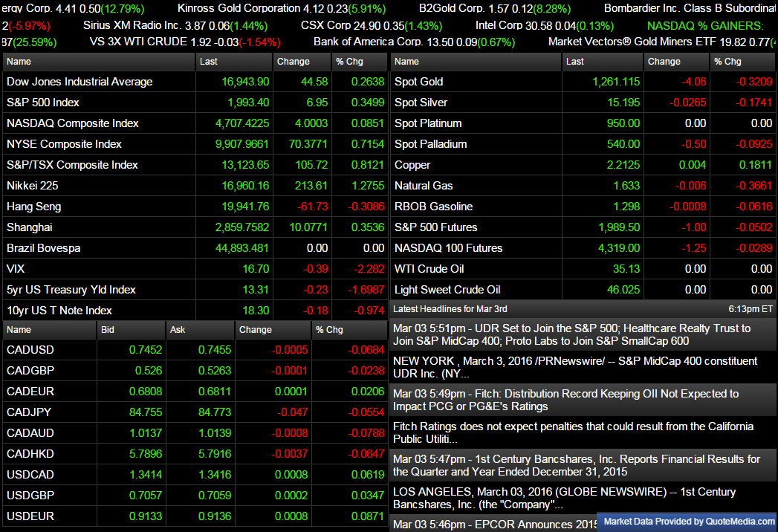Click the Ask column header
Viewport: 778px width, 532px height.
click(178, 330)
